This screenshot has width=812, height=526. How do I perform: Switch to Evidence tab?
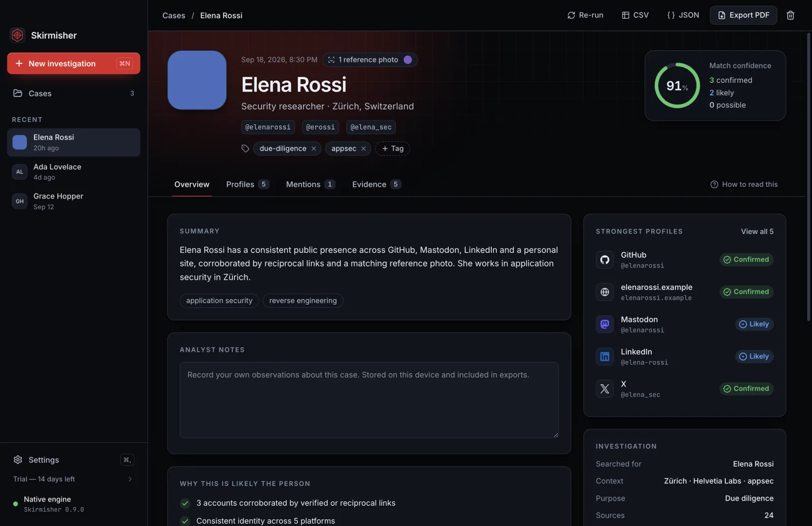tap(377, 184)
